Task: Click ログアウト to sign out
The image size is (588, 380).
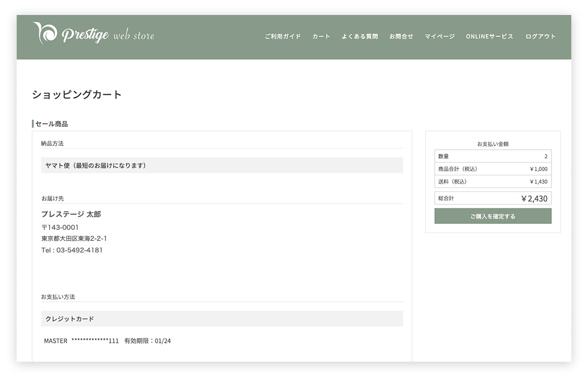Action: (540, 37)
